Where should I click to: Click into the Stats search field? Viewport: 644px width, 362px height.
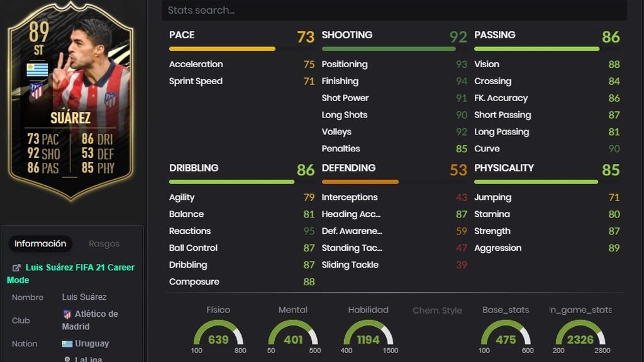tap(394, 10)
